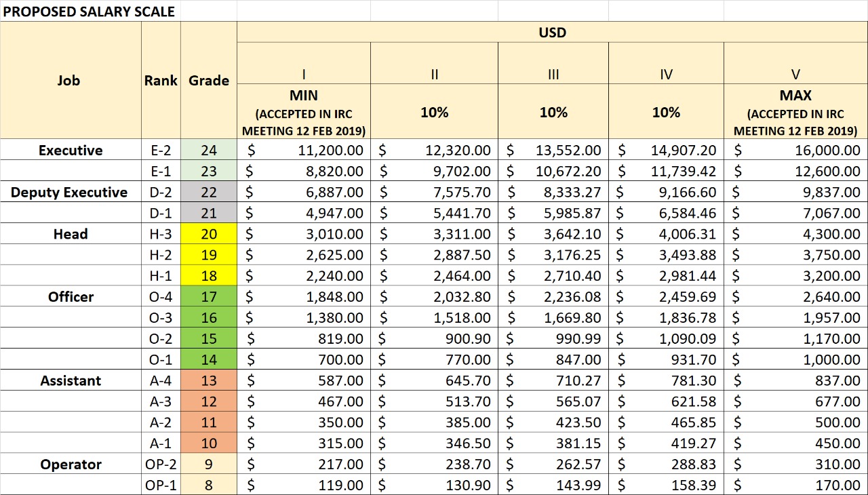Click the Operator job label cell
The height and width of the screenshot is (495, 868).
pos(70,465)
